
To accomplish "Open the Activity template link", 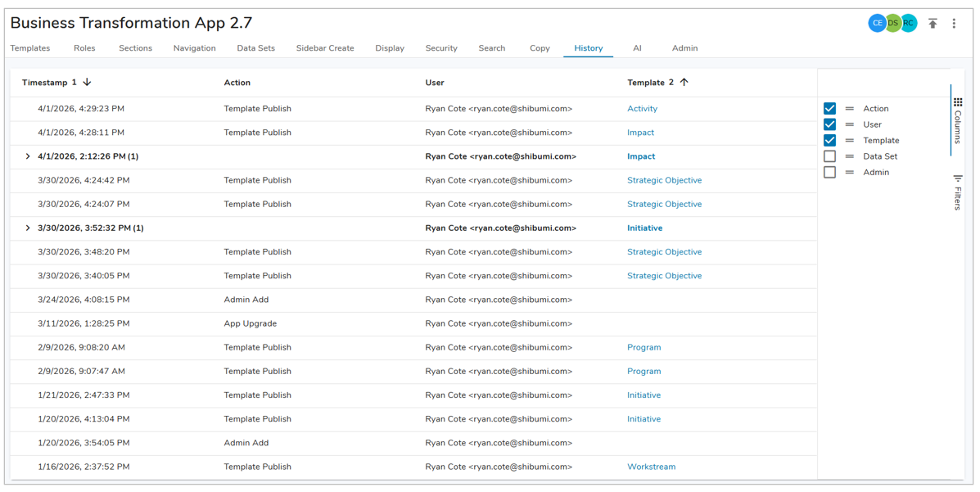I will pyautogui.click(x=642, y=109).
